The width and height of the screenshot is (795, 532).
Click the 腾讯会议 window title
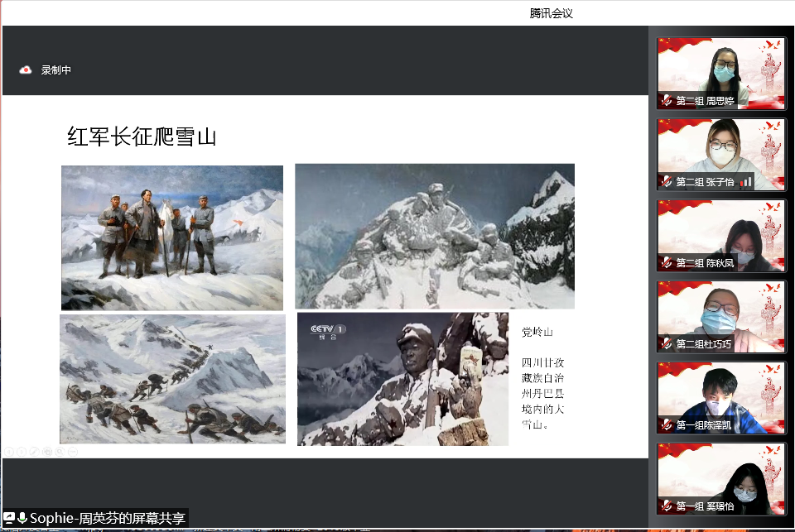pos(552,14)
